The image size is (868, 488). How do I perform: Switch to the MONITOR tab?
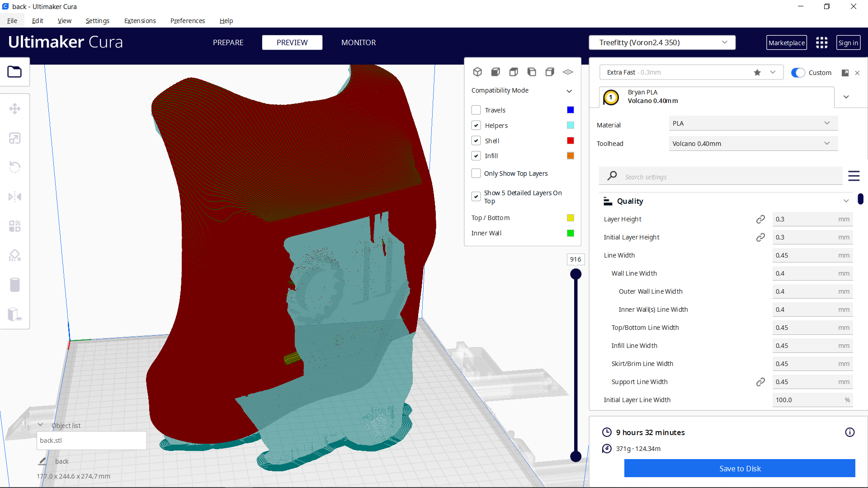(359, 42)
